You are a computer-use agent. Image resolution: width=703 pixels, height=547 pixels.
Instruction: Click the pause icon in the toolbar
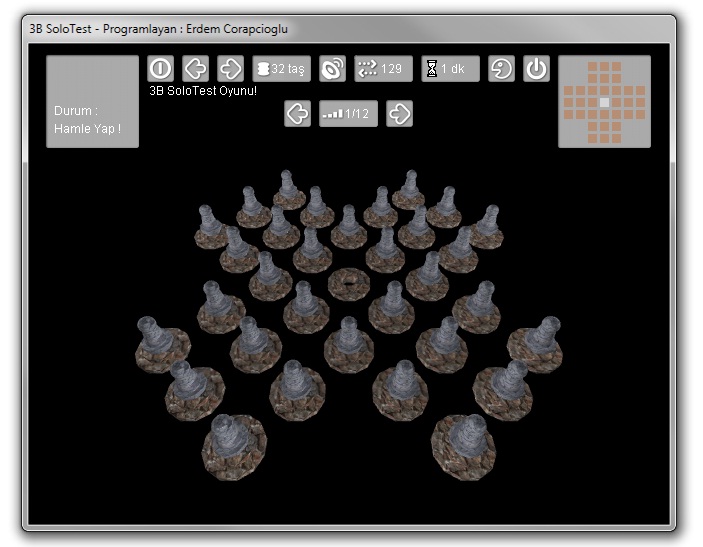point(161,68)
